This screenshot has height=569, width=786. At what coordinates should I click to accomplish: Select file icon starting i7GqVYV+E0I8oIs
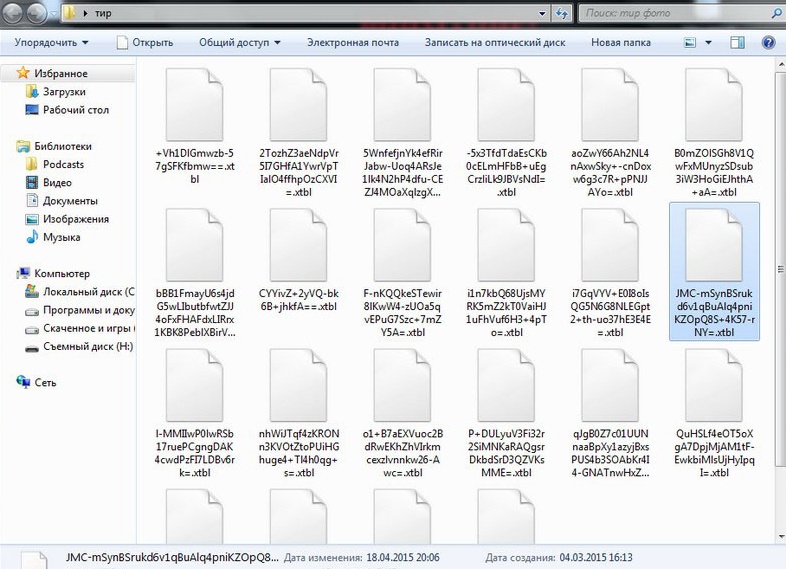coord(610,245)
